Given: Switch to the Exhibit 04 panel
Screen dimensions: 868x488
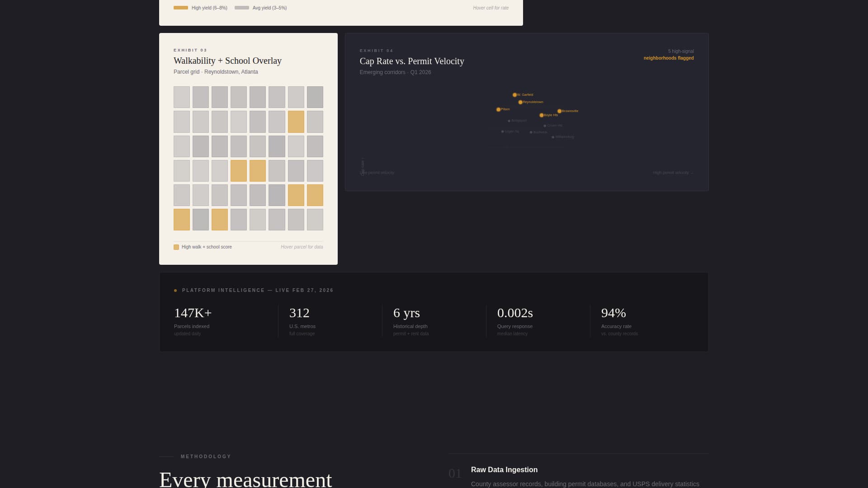Looking at the screenshot, I should [412, 61].
